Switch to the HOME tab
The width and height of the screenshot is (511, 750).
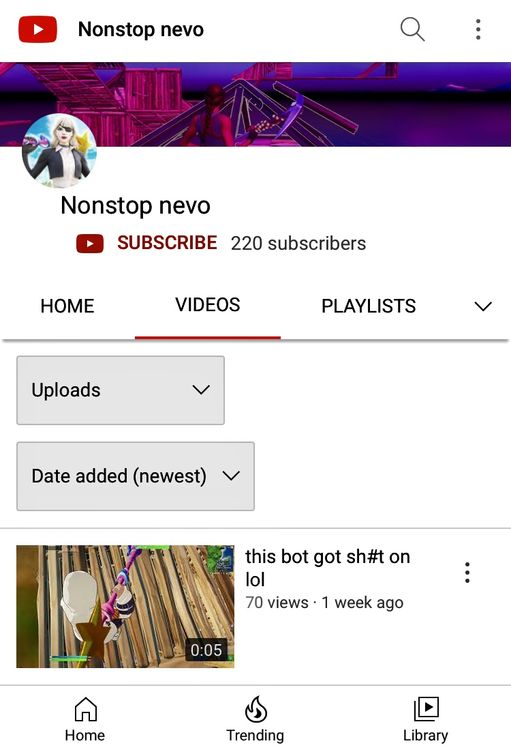(67, 306)
